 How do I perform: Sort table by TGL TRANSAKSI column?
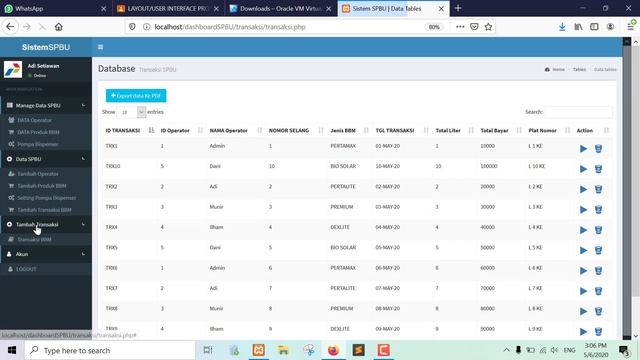(x=401, y=131)
